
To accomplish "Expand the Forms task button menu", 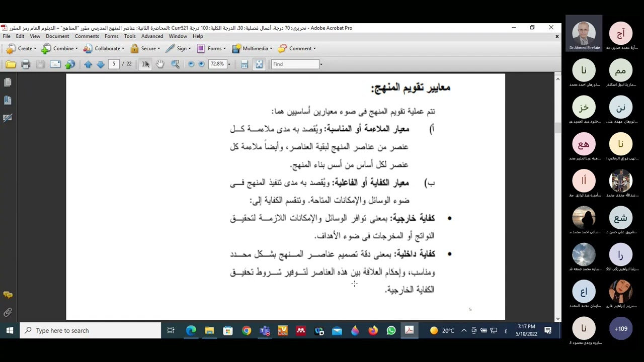I will coord(211,48).
